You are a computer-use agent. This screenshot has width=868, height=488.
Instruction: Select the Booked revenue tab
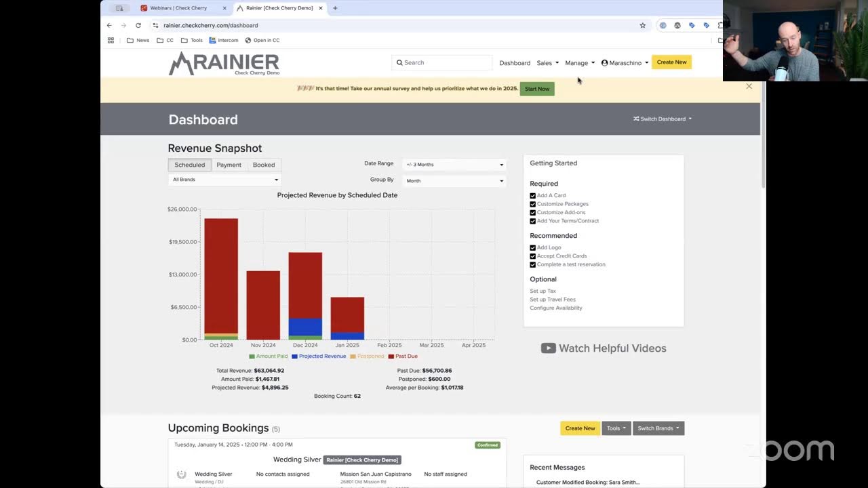click(x=264, y=165)
